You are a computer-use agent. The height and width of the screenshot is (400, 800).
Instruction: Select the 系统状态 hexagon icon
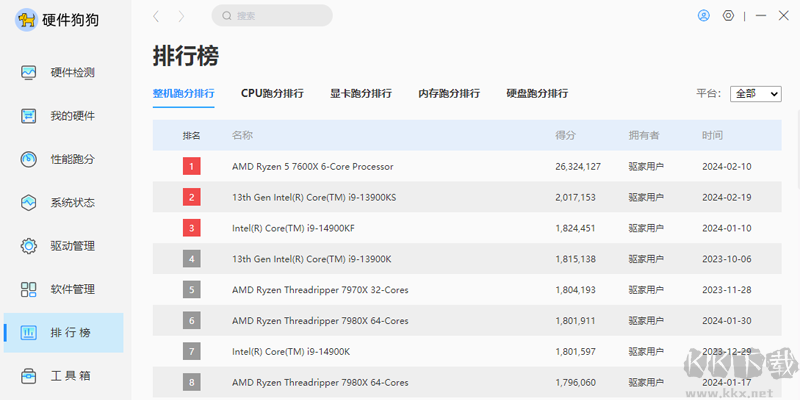point(29,203)
